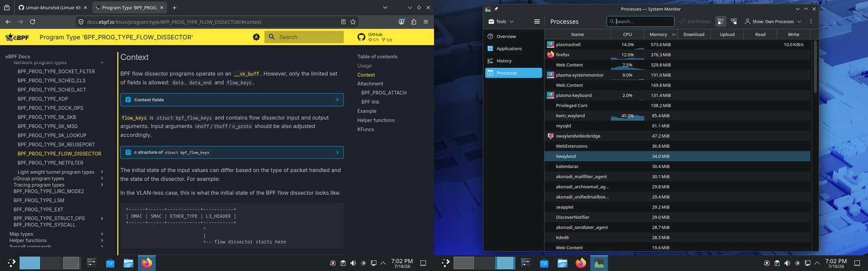Switch to Umair-khurshid GitHub tab

tap(52, 8)
